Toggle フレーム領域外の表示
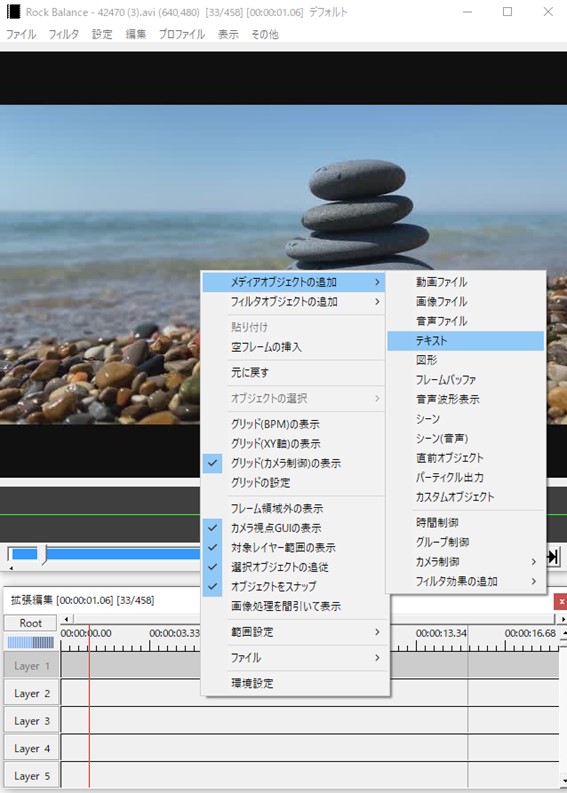 pyautogui.click(x=294, y=509)
